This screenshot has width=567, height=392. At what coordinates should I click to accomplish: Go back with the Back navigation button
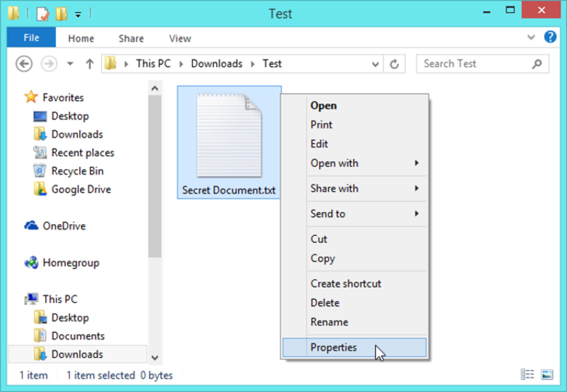click(x=24, y=63)
